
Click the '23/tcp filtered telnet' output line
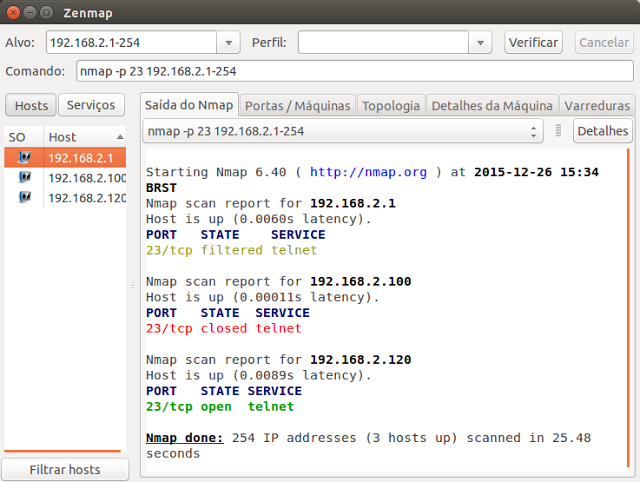tap(231, 250)
